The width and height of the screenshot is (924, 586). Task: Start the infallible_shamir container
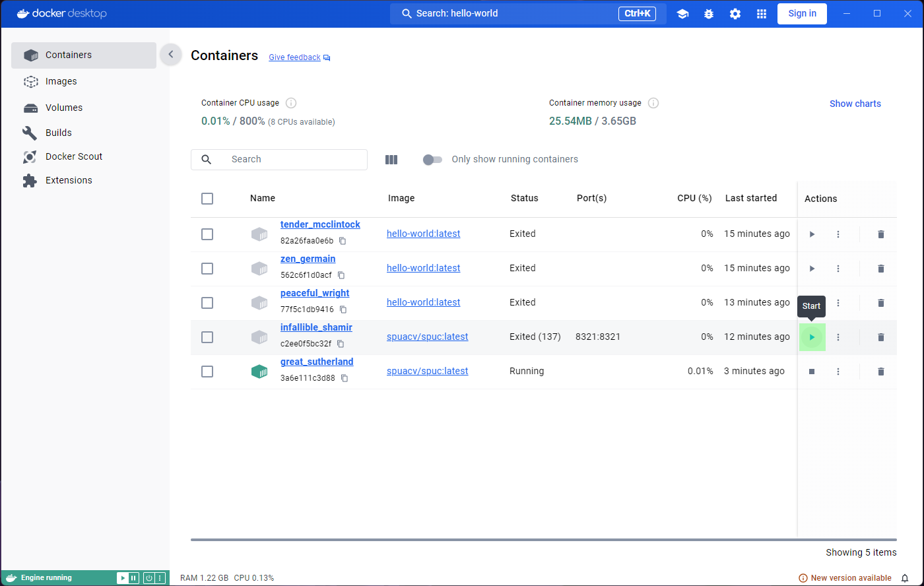(x=812, y=337)
